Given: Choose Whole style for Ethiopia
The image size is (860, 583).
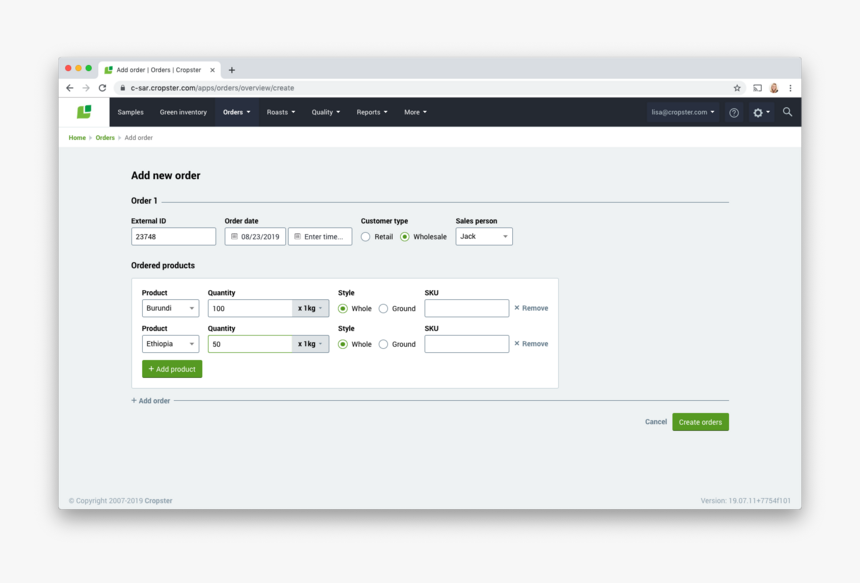Looking at the screenshot, I should coord(343,344).
